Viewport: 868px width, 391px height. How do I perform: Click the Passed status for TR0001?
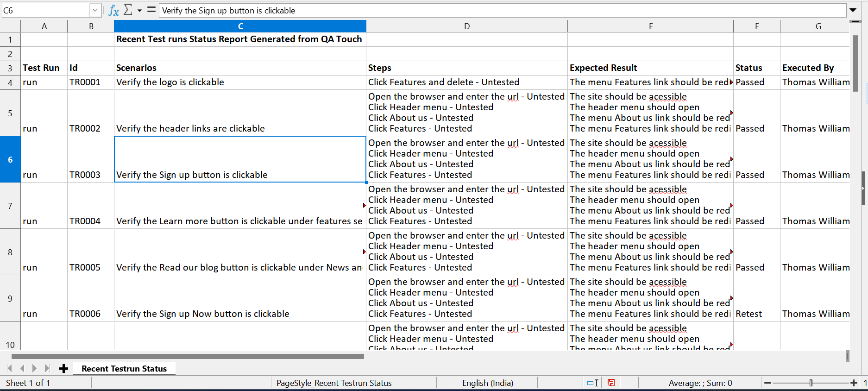click(x=757, y=82)
